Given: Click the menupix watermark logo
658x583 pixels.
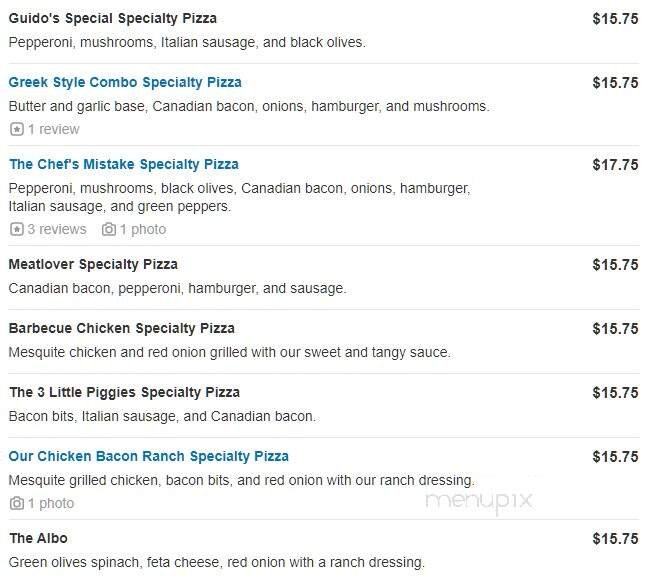Looking at the screenshot, I should point(477,502).
